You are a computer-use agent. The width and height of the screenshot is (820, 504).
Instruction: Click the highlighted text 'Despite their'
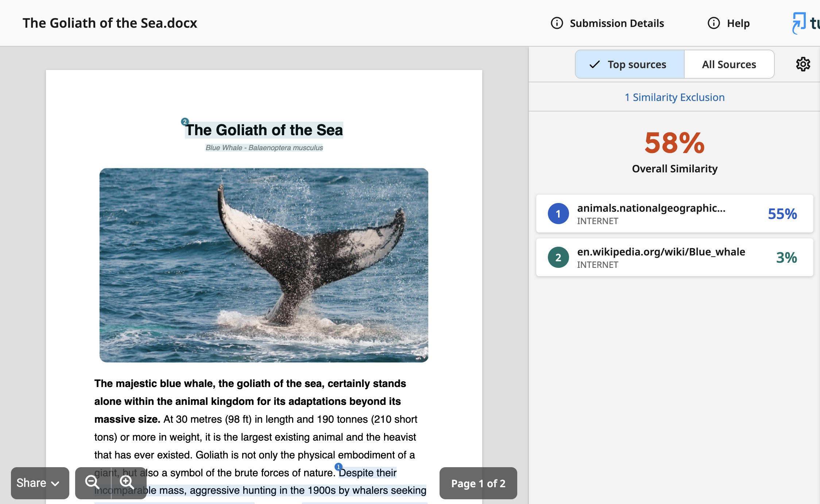pos(367,473)
